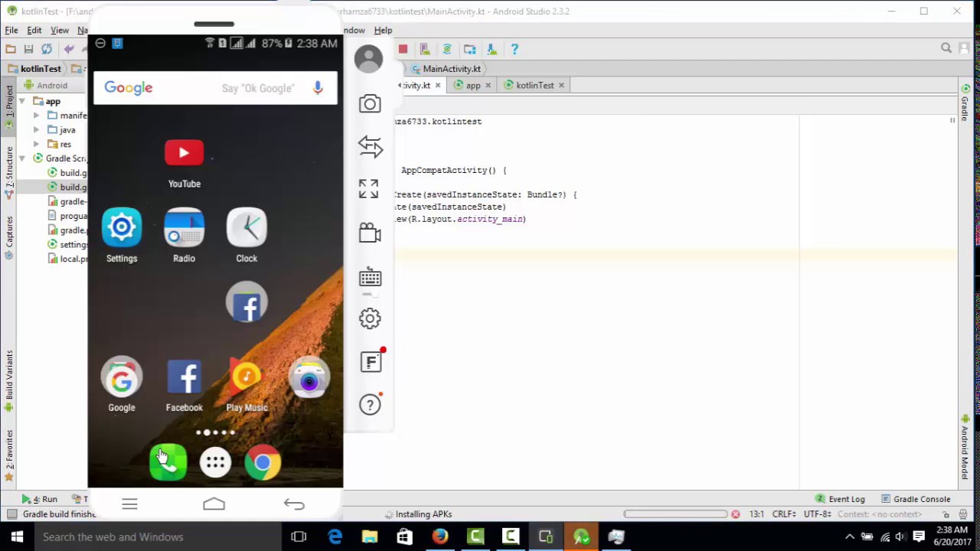Open the labeled Facebook app
This screenshot has width=980, height=551.
(184, 377)
